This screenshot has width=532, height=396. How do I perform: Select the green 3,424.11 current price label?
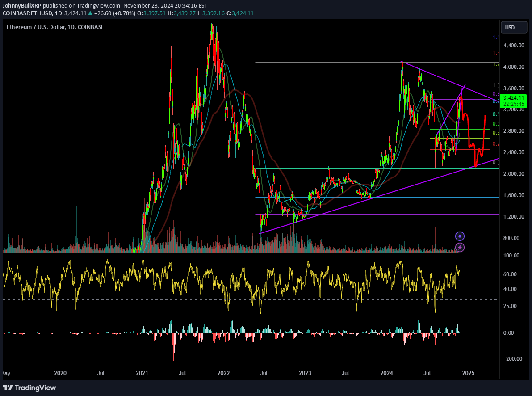[x=514, y=98]
